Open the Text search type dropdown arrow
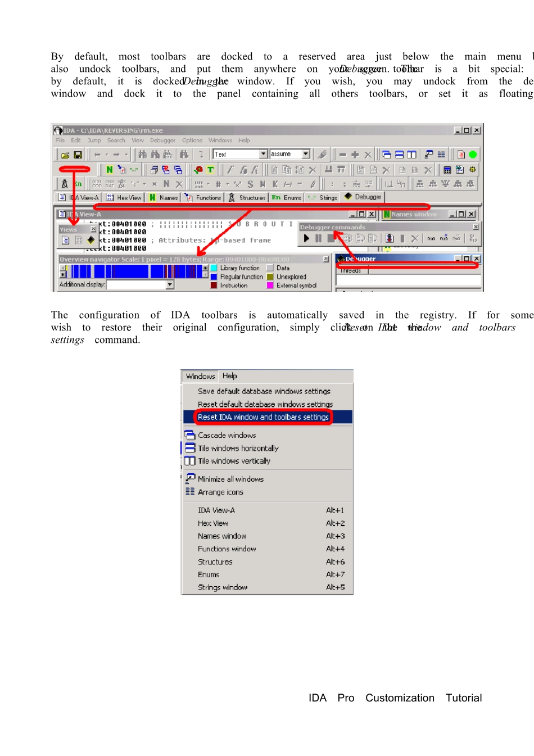Viewport: 534px width, 756px height. pyautogui.click(x=264, y=153)
